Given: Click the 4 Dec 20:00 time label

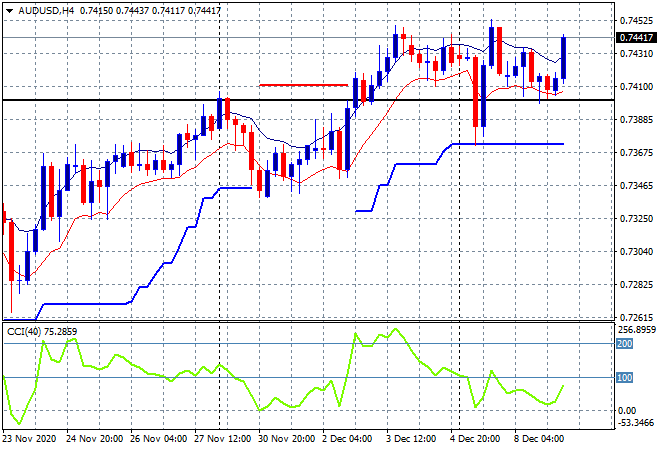Looking at the screenshot, I should [x=475, y=439].
